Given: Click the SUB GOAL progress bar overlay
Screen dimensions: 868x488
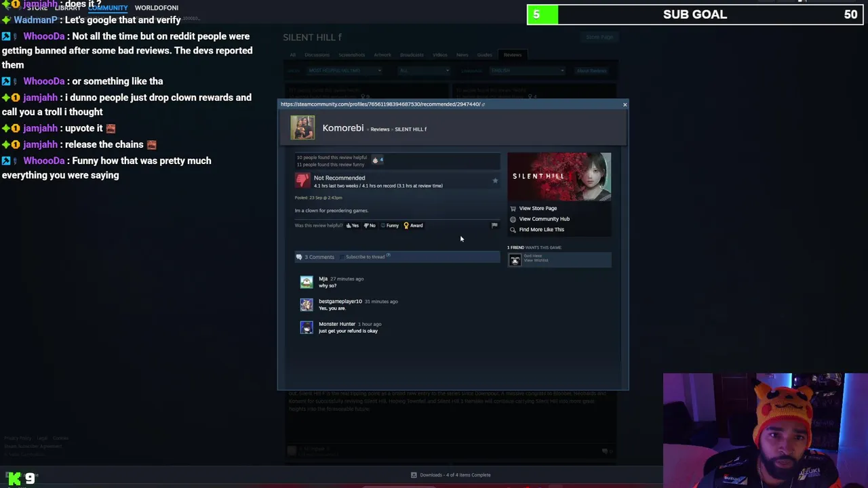Looking at the screenshot, I should tap(695, 14).
